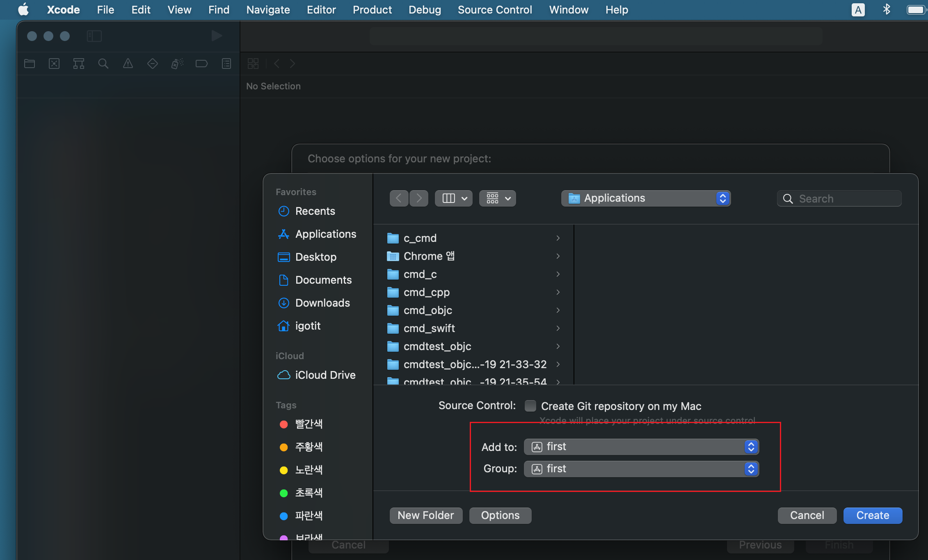Open the test navigator diamond icon
Viewport: 928px width, 560px height.
[x=153, y=64]
